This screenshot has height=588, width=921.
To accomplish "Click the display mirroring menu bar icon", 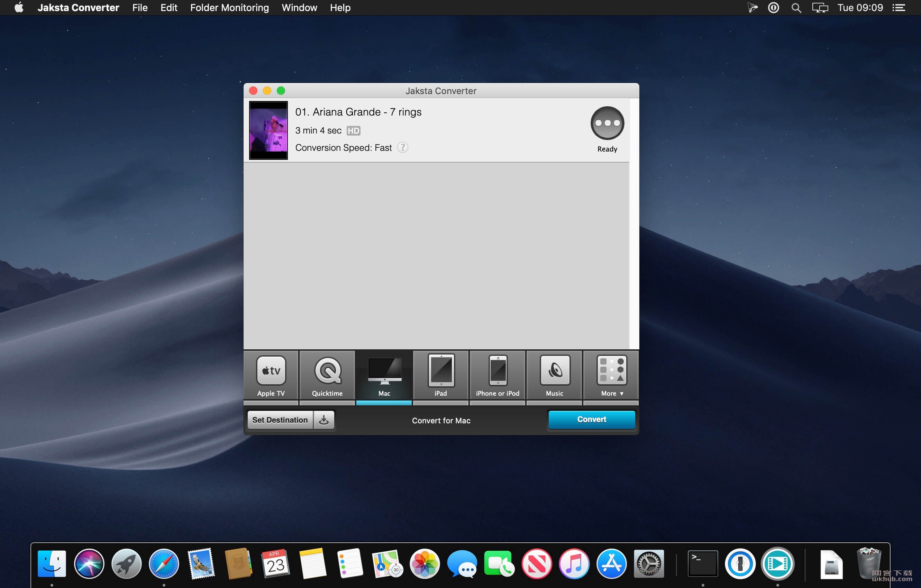I will [x=820, y=8].
